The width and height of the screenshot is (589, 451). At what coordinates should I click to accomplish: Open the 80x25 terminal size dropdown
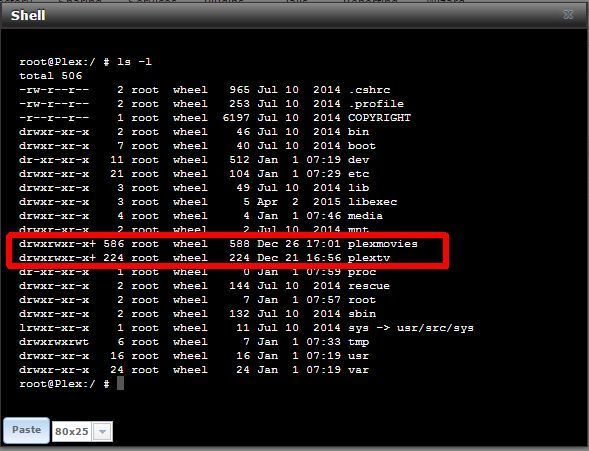(x=102, y=431)
